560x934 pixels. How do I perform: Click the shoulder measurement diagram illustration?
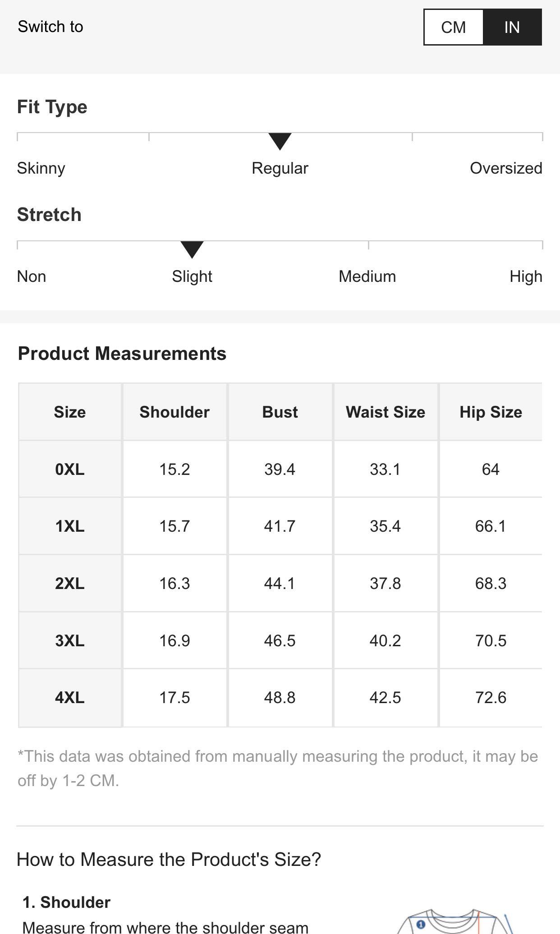pyautogui.click(x=455, y=921)
